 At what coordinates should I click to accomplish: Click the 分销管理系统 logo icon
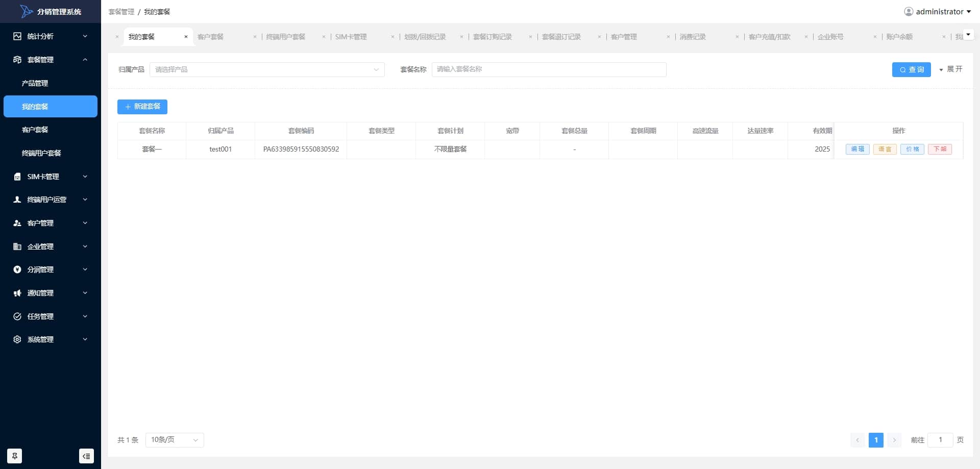click(x=26, y=11)
